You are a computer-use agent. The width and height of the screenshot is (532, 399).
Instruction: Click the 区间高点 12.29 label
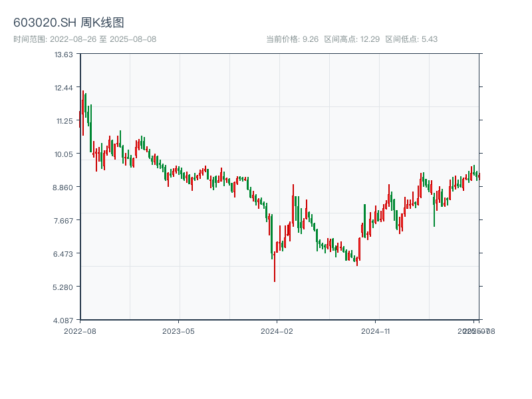tap(352, 39)
